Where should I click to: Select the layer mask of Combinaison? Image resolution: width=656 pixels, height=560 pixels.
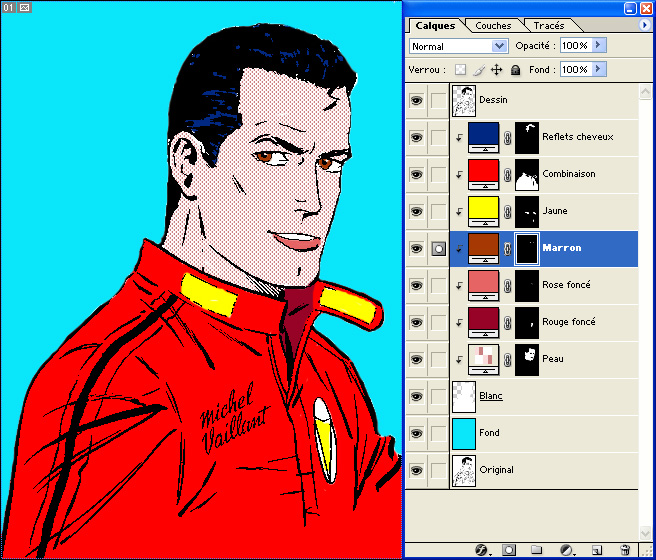click(527, 175)
